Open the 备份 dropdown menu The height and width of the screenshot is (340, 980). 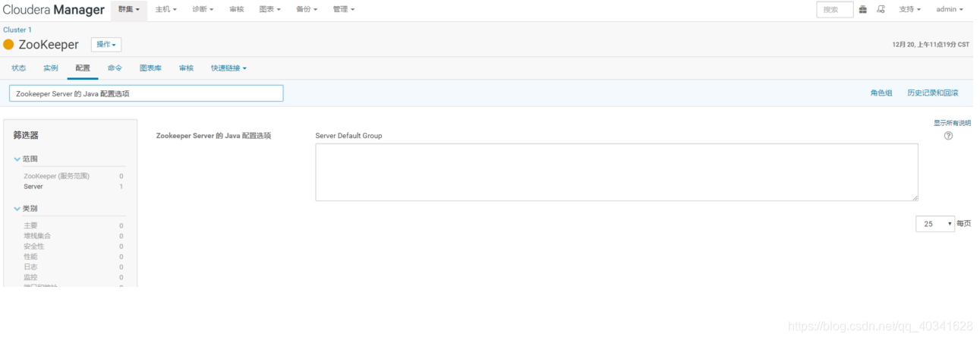(307, 9)
